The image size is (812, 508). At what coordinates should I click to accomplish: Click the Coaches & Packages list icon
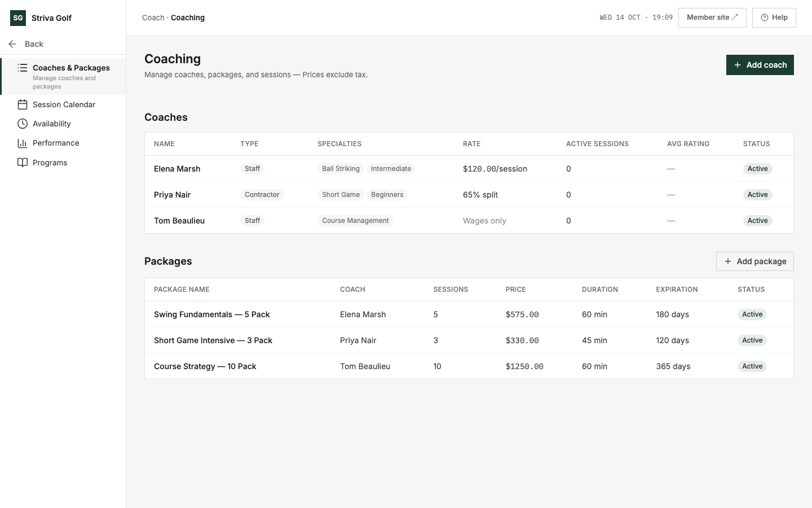[23, 68]
